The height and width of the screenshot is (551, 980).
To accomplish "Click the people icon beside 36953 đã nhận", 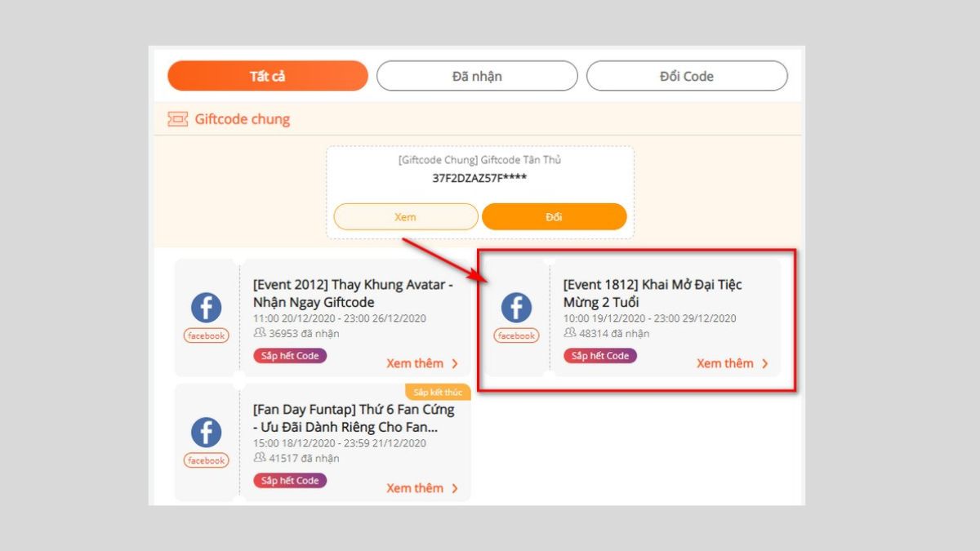I will point(260,334).
